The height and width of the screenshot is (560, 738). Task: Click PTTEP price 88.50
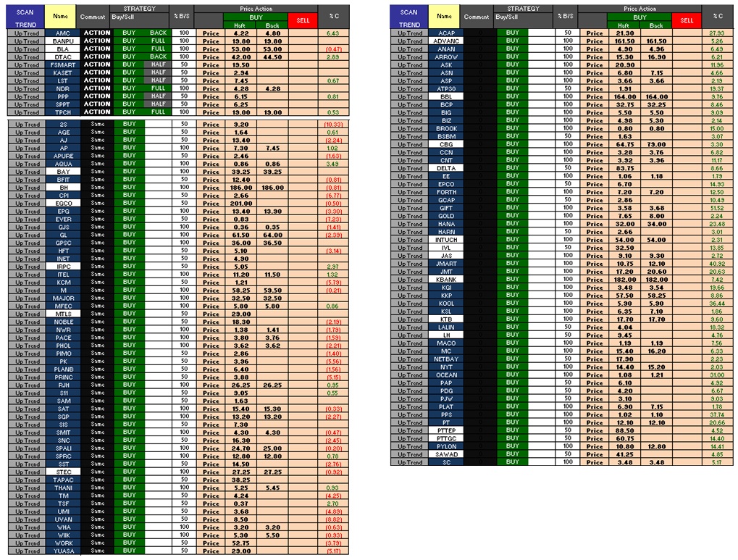624,430
